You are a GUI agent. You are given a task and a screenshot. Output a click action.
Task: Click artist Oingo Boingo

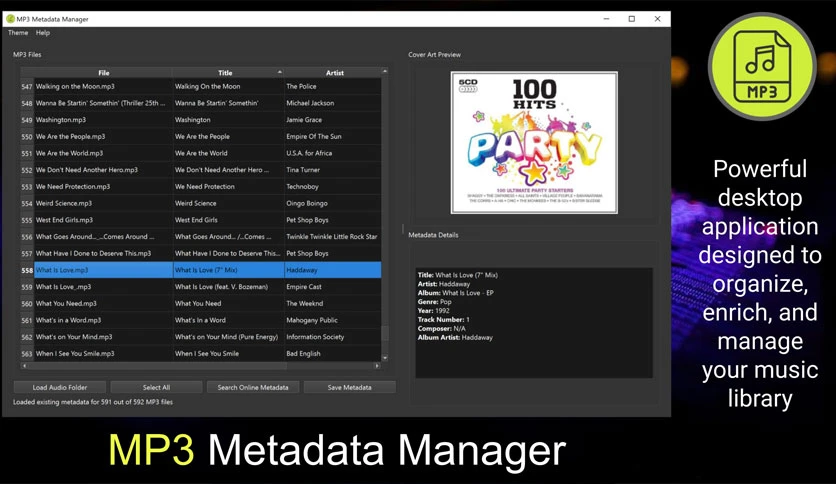[307, 203]
